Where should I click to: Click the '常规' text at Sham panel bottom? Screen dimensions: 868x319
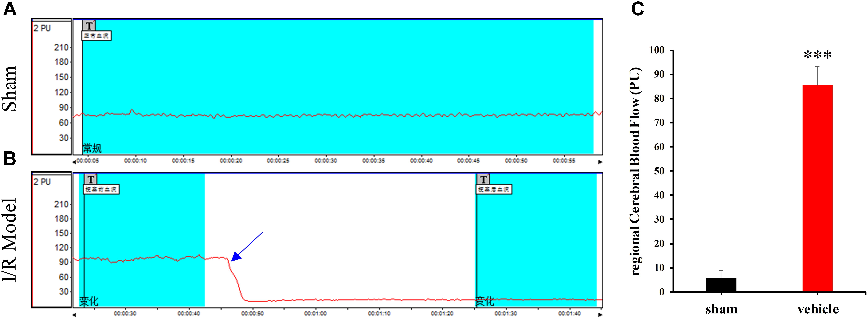pyautogui.click(x=92, y=148)
